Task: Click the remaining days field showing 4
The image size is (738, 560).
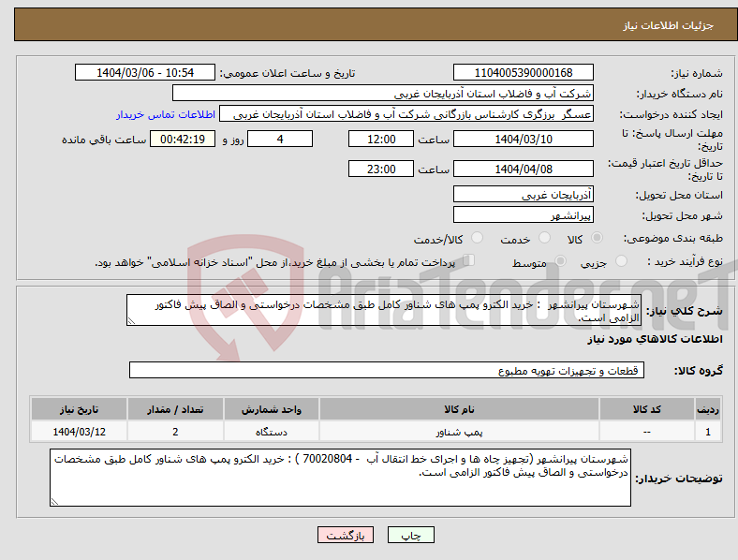Action: coord(280,139)
